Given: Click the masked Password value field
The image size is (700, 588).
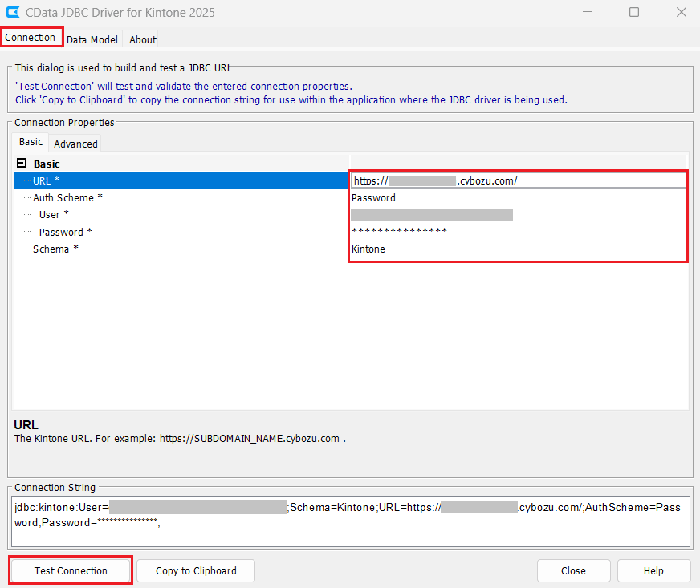Looking at the screenshot, I should (x=518, y=231).
